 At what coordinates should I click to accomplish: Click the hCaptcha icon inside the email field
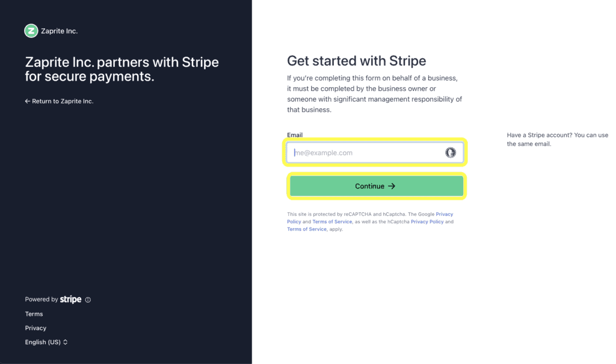click(x=451, y=152)
